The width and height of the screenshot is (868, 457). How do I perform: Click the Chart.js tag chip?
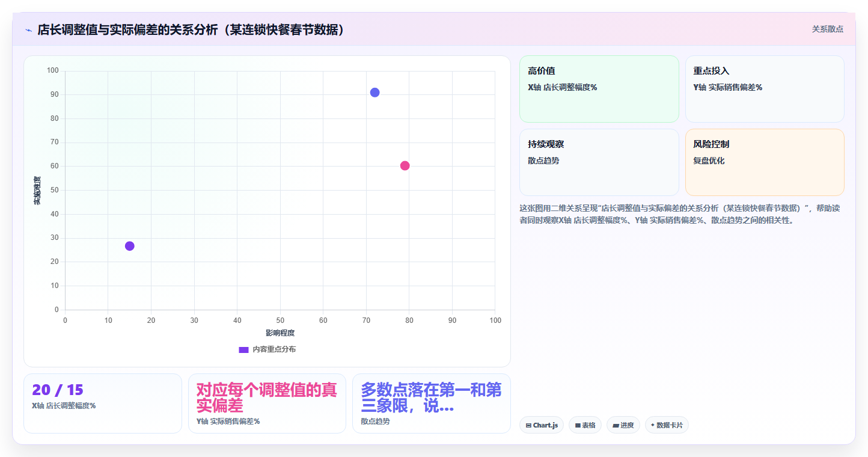[542, 425]
